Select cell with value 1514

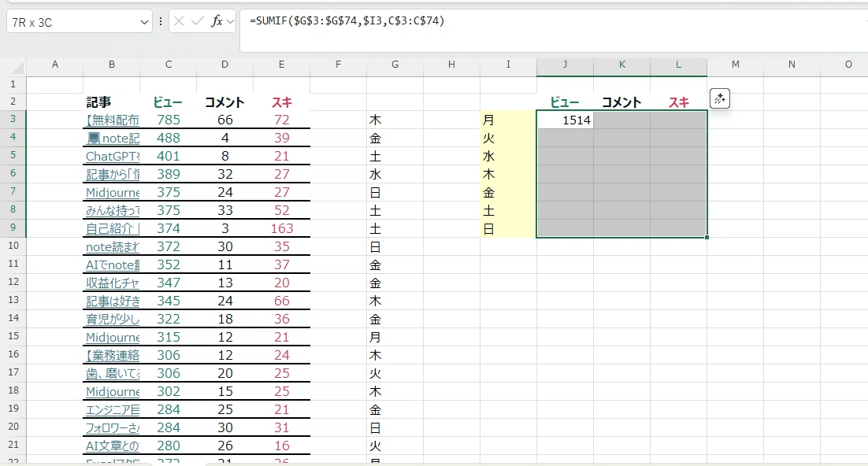click(566, 120)
